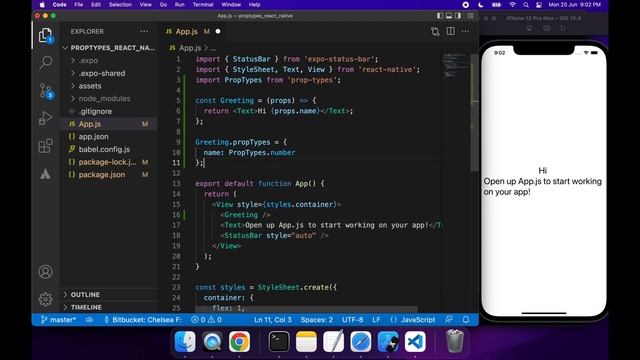Expand the node_modules folder
640x360 pixels.
[x=109, y=98]
